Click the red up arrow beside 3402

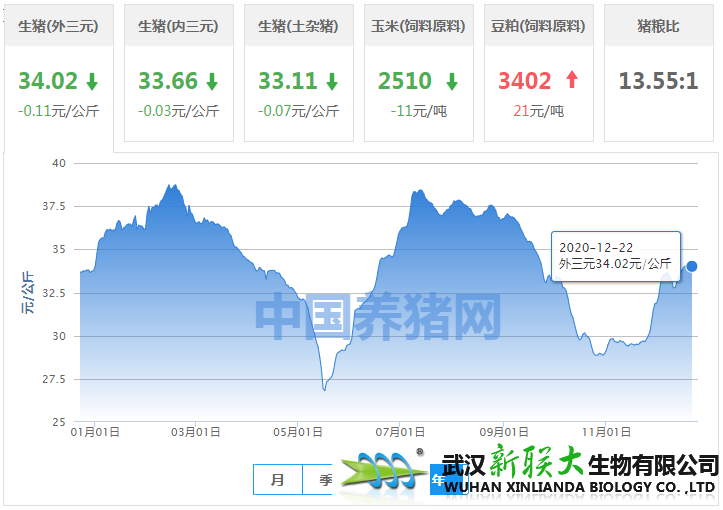click(x=572, y=81)
